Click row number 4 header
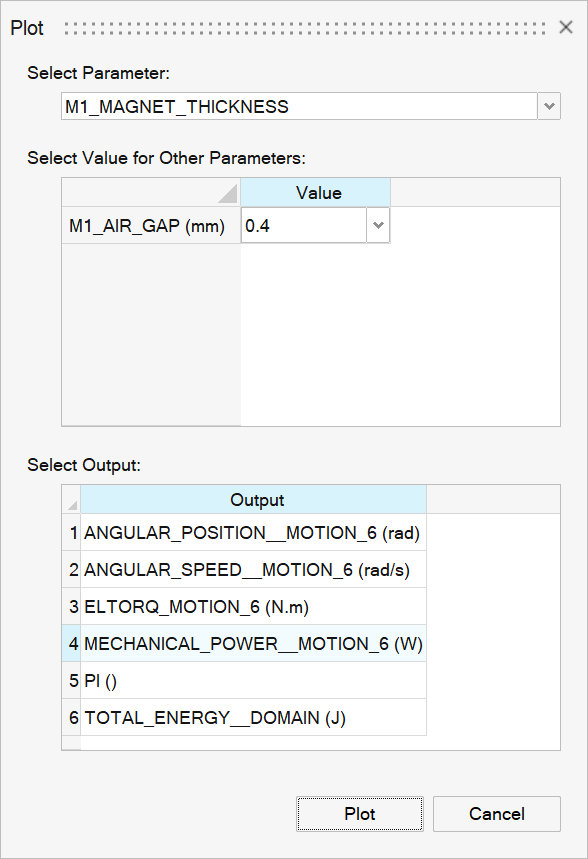 coord(72,643)
